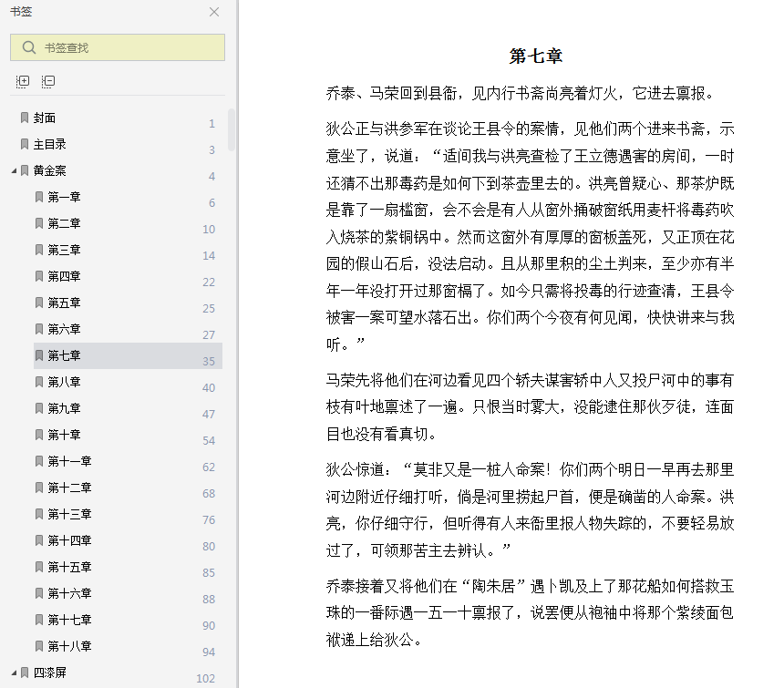Collapse all bookmarks icon
784x688 pixels.
click(48, 81)
